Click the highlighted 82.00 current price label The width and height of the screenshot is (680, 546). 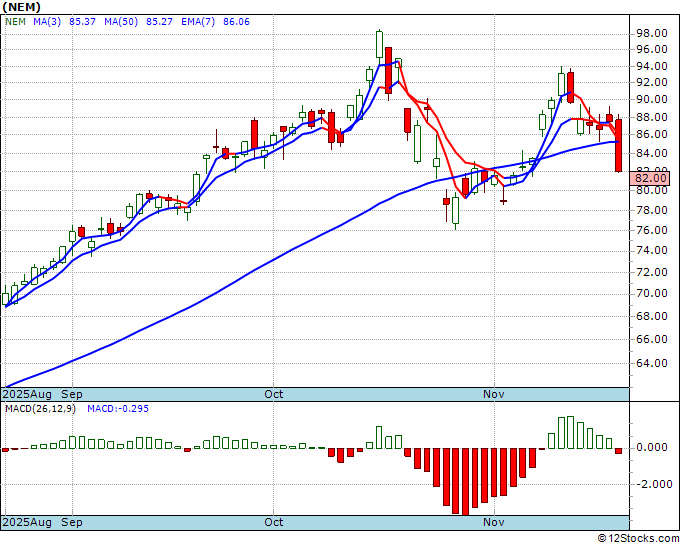pyautogui.click(x=650, y=178)
